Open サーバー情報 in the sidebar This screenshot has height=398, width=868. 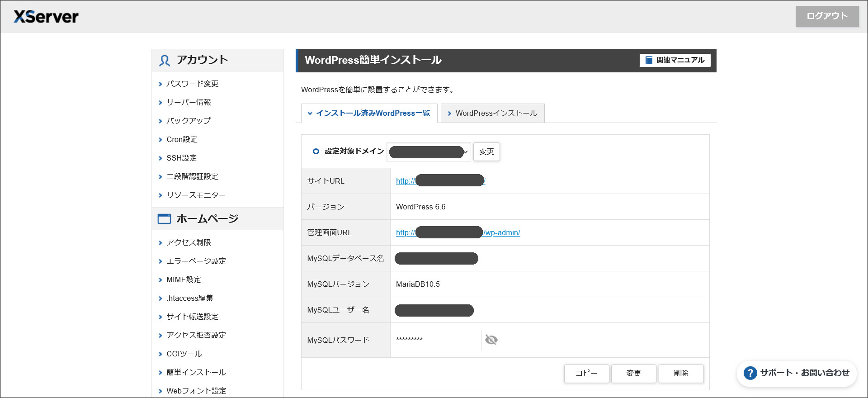(189, 102)
